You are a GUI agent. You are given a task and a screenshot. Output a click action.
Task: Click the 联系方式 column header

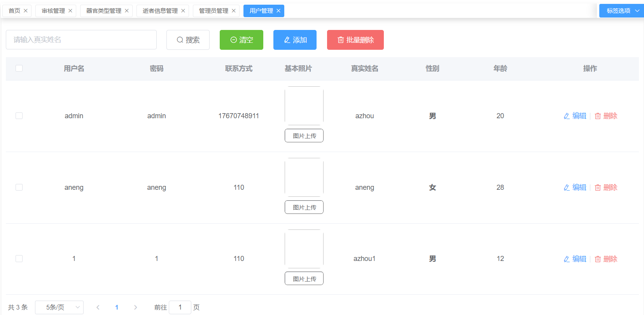(239, 68)
